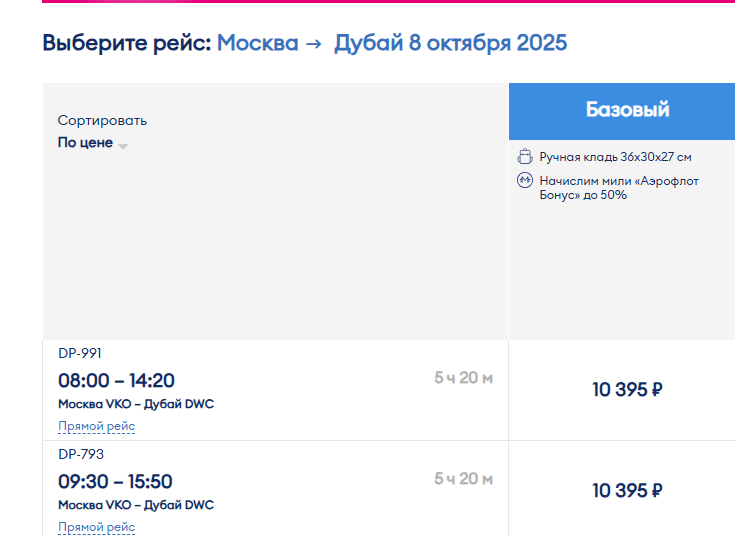Choose the 10 395 ₽ fare for DP-991
This screenshot has height=536, width=735.
[x=627, y=390]
